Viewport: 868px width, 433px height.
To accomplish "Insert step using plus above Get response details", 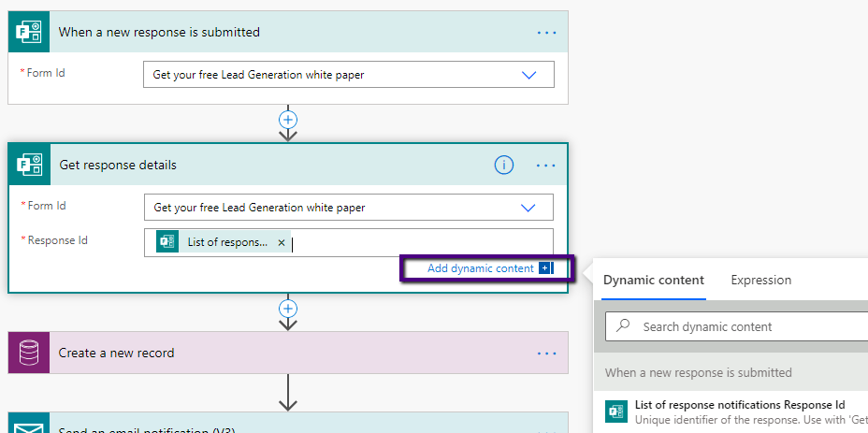I will (x=288, y=120).
